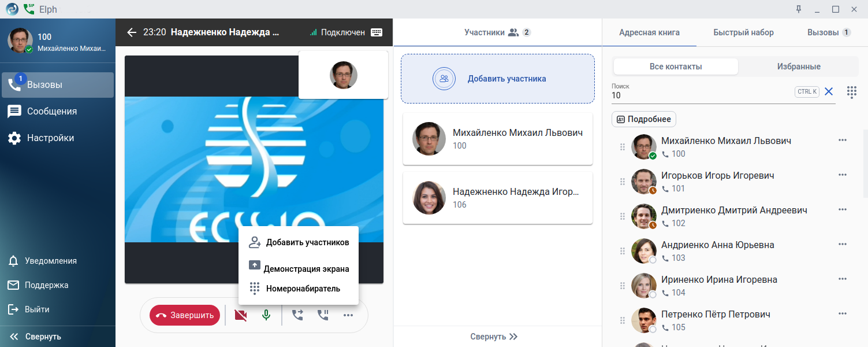The image size is (868, 347).
Task: Open options for Михайленко Михаил Львович contact
Action: coord(843,140)
